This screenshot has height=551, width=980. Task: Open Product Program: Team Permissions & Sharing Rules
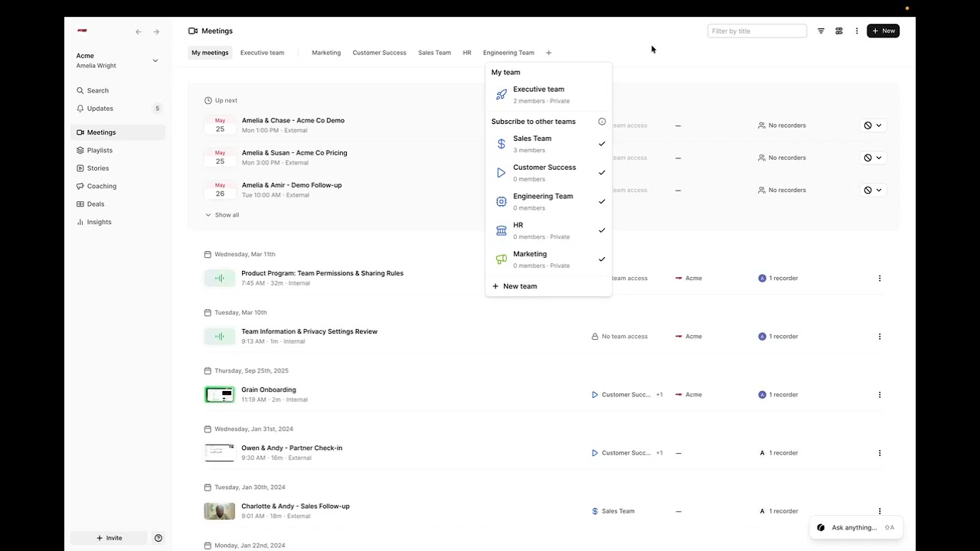pyautogui.click(x=322, y=273)
